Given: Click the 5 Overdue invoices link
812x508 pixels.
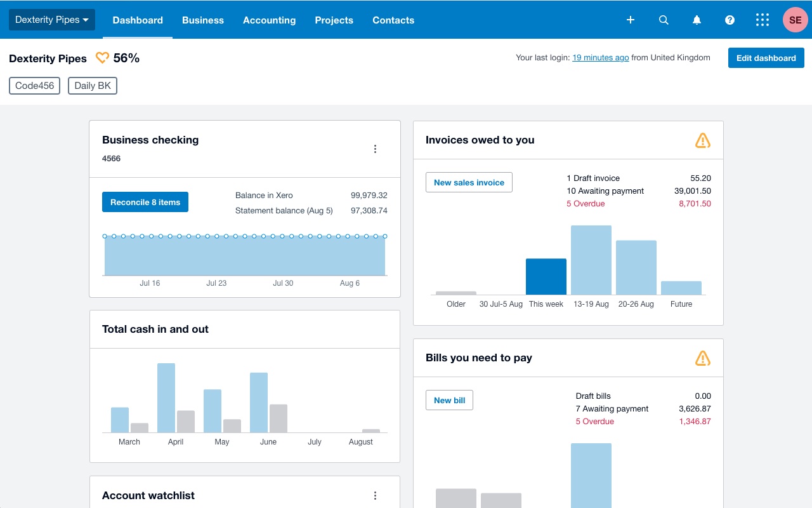Looking at the screenshot, I should pyautogui.click(x=586, y=204).
